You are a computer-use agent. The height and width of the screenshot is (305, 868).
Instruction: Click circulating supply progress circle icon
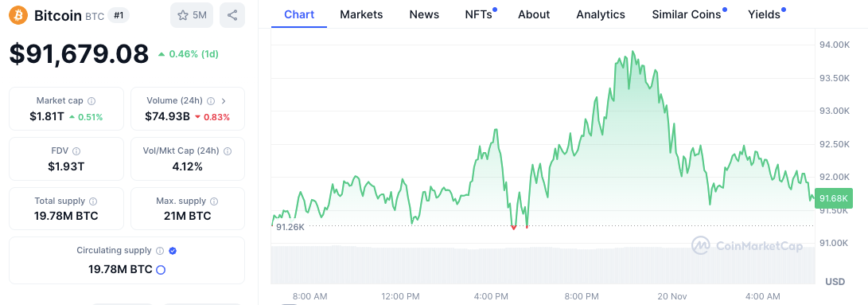tap(161, 270)
